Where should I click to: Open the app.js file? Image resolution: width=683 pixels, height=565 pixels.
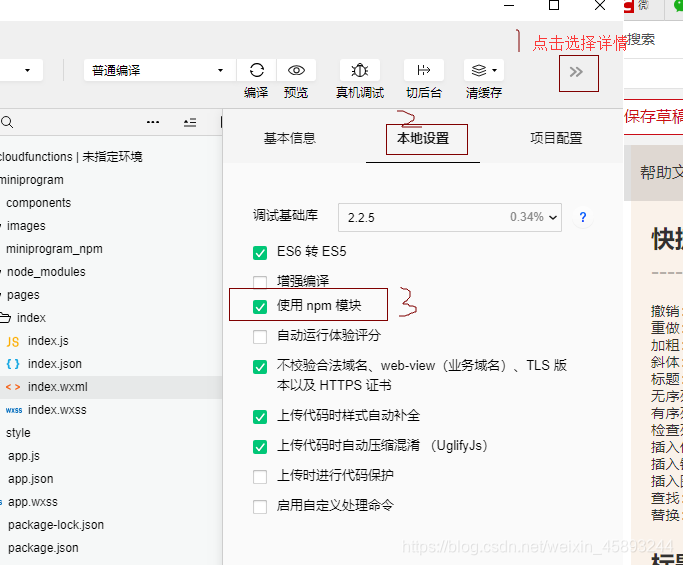pyautogui.click(x=24, y=456)
